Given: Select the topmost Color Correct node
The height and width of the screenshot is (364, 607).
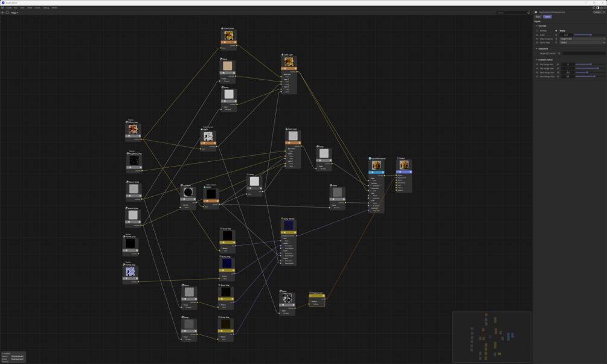Looking at the screenshot, I should click(229, 39).
